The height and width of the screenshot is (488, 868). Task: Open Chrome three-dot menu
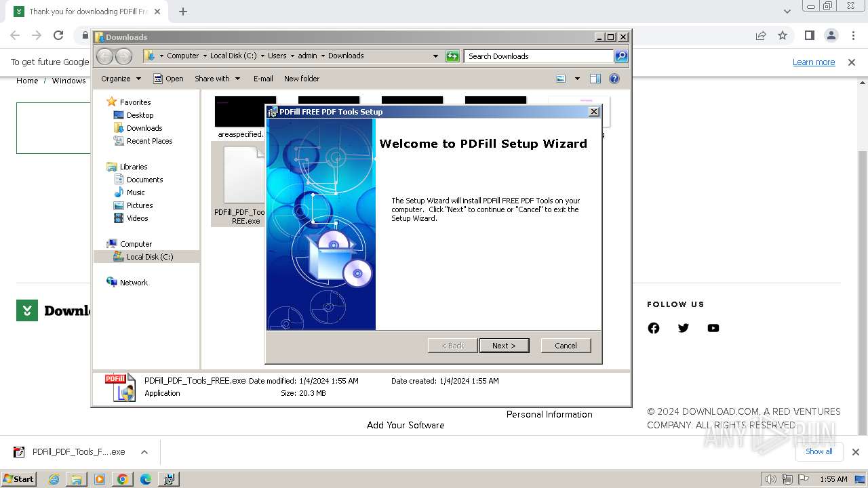click(853, 35)
